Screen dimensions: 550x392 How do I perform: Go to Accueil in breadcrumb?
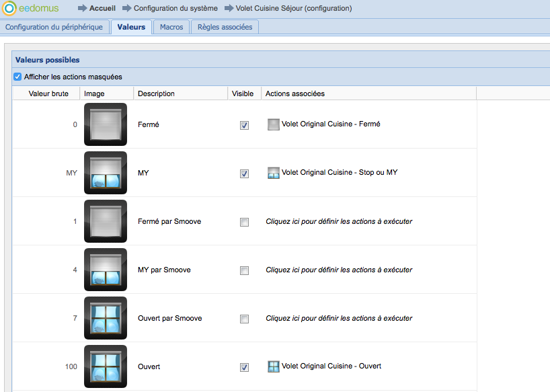click(x=102, y=9)
